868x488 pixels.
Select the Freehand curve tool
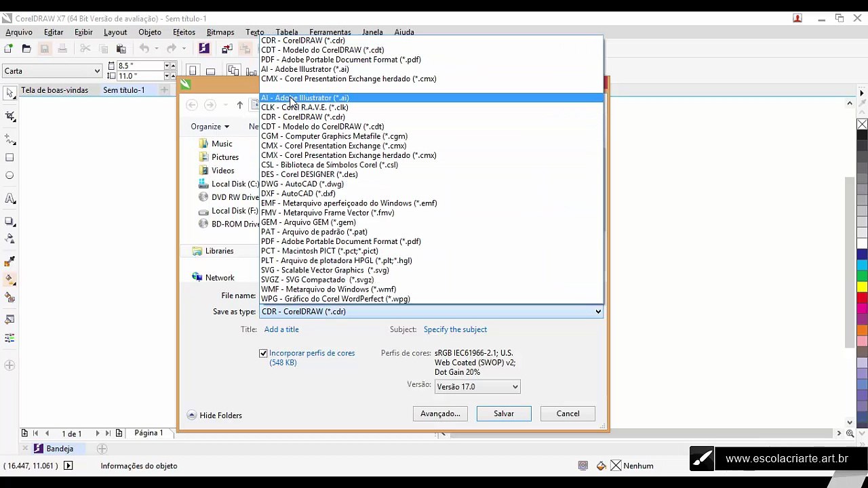tap(9, 140)
